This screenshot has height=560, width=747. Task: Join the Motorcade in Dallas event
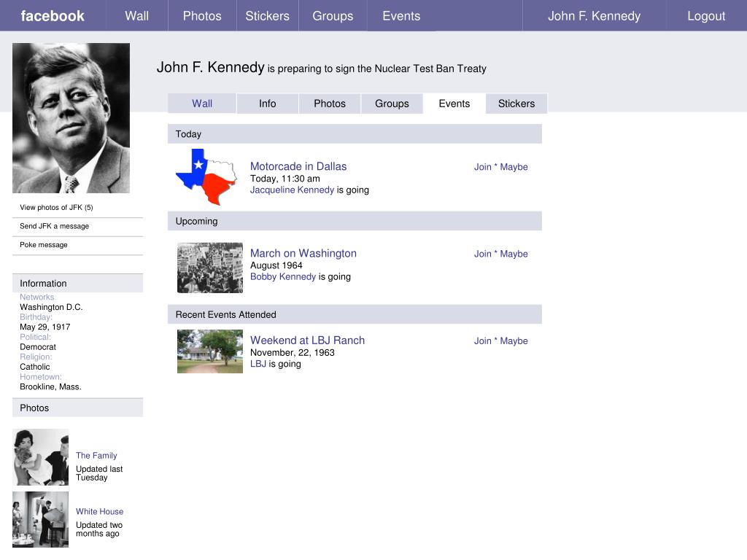click(x=483, y=167)
